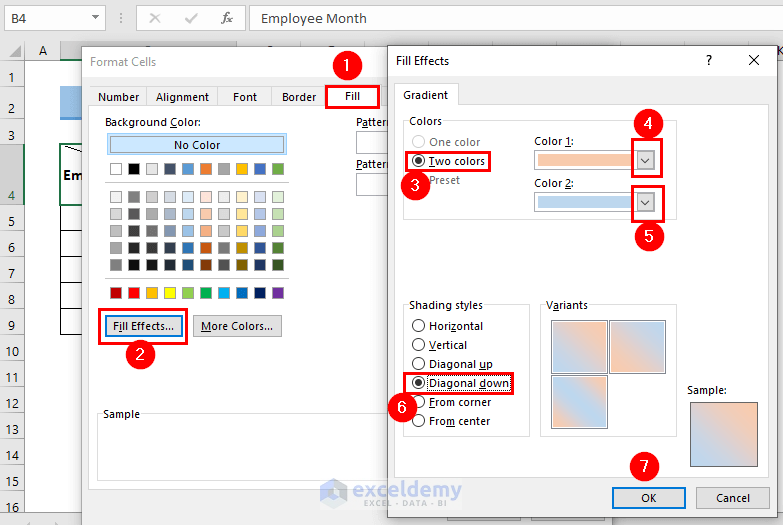Close the Fill Effects dialog
Image resolution: width=783 pixels, height=525 pixels.
[x=754, y=60]
